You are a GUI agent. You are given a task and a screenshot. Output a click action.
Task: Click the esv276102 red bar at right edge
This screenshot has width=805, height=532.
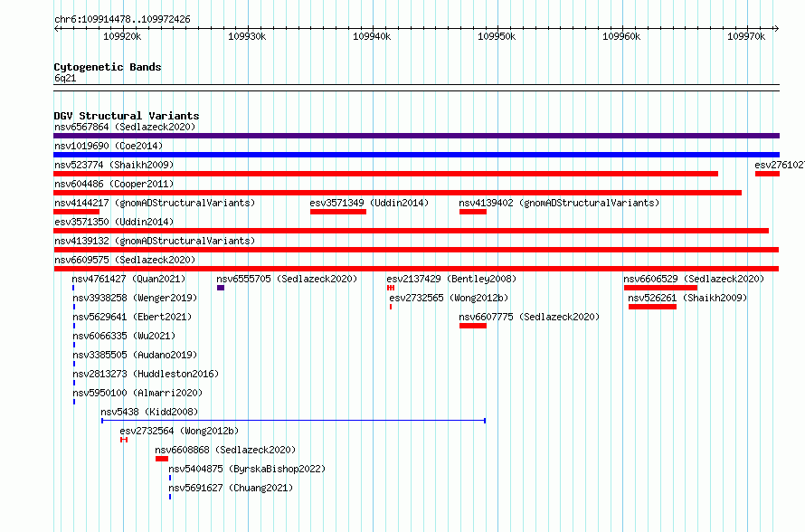[x=768, y=174]
